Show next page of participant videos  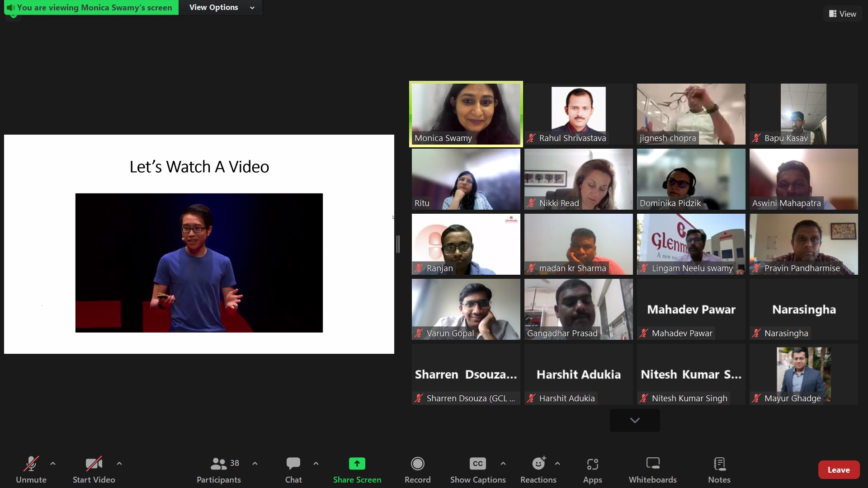coord(634,420)
